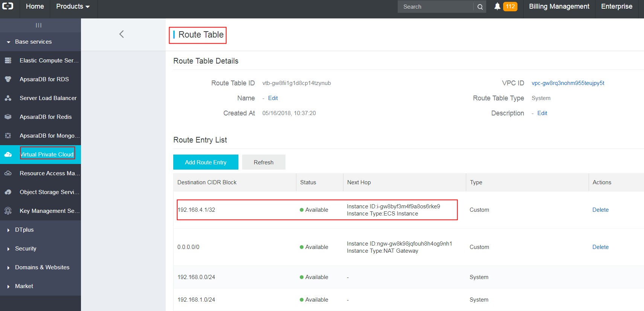
Task: Click the notification bell icon
Action: [x=497, y=6]
